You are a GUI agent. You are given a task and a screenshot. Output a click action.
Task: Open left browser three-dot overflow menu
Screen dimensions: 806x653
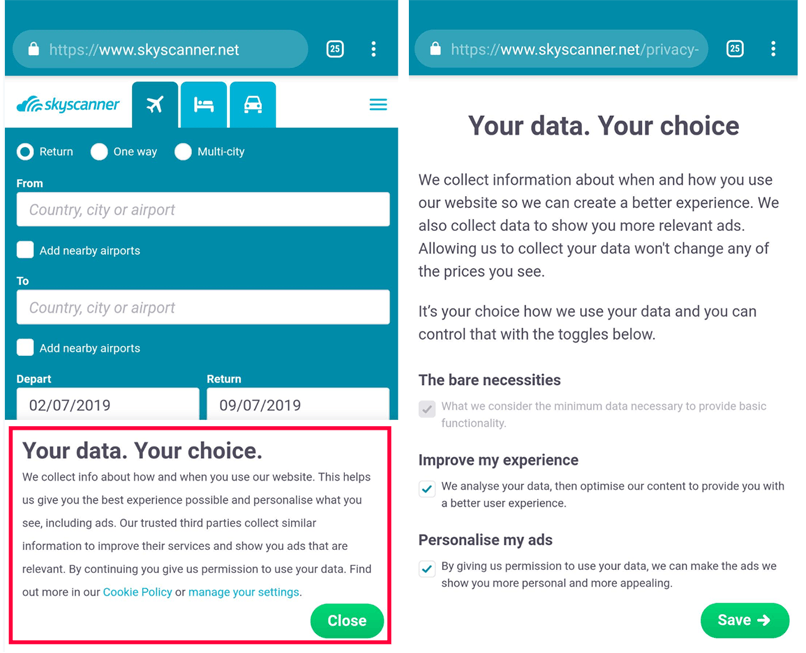(373, 49)
